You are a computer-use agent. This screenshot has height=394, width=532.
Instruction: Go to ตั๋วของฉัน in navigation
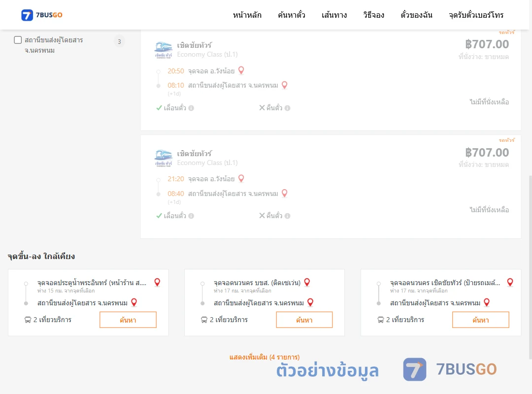(416, 15)
